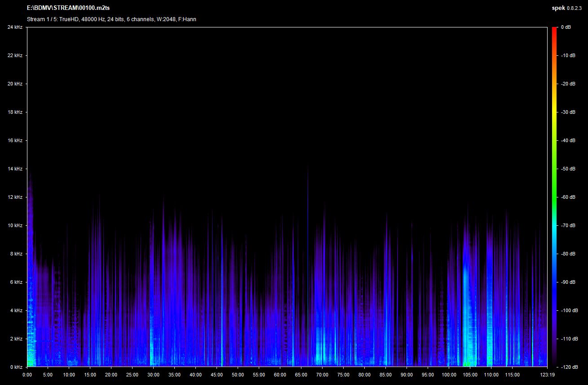Click the 0:00 start time marker
This screenshot has height=385, width=588.
pos(27,375)
